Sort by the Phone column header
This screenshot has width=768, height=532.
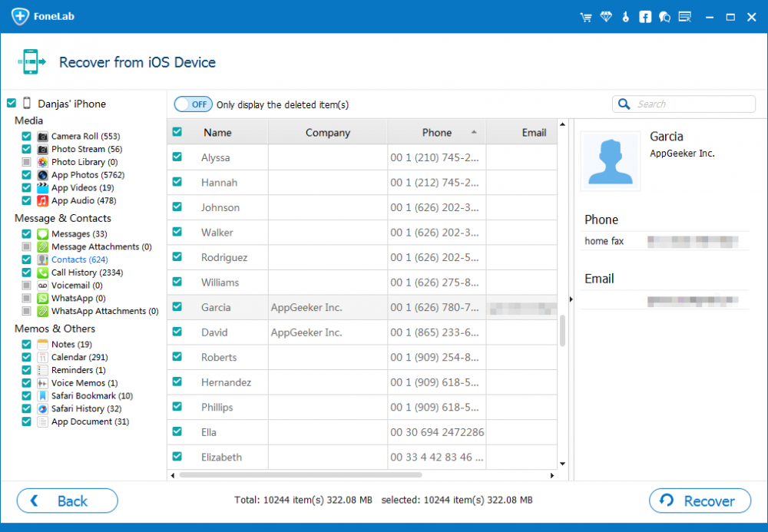click(437, 132)
